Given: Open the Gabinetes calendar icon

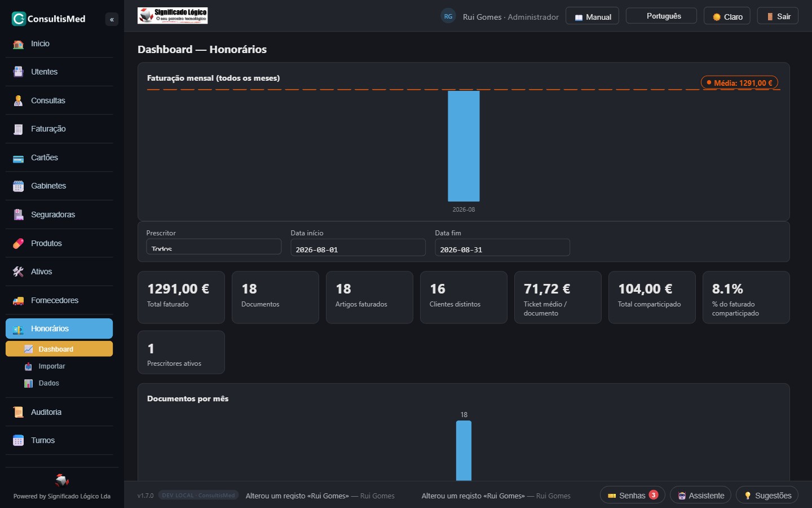Looking at the screenshot, I should 19,186.
